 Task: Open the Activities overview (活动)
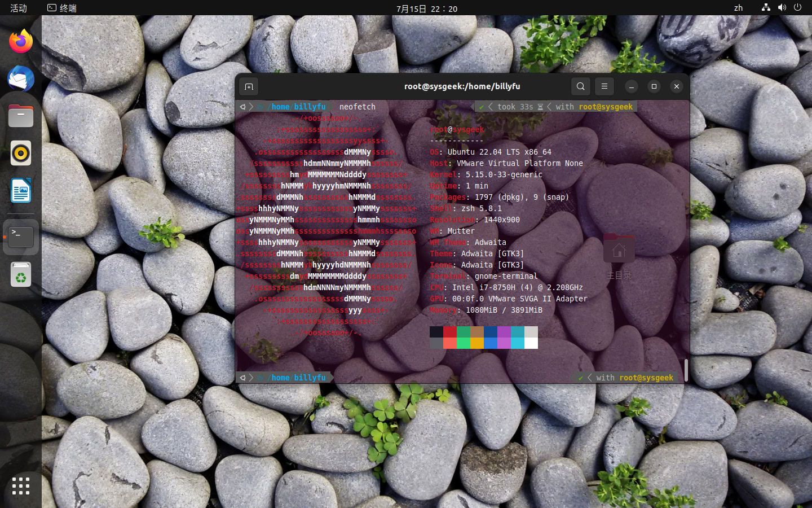(19, 8)
